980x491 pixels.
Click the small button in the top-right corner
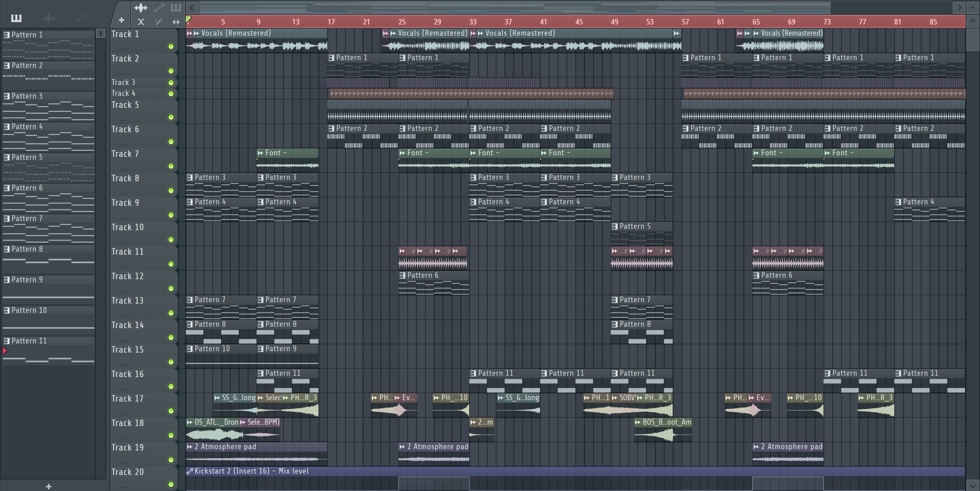(973, 7)
